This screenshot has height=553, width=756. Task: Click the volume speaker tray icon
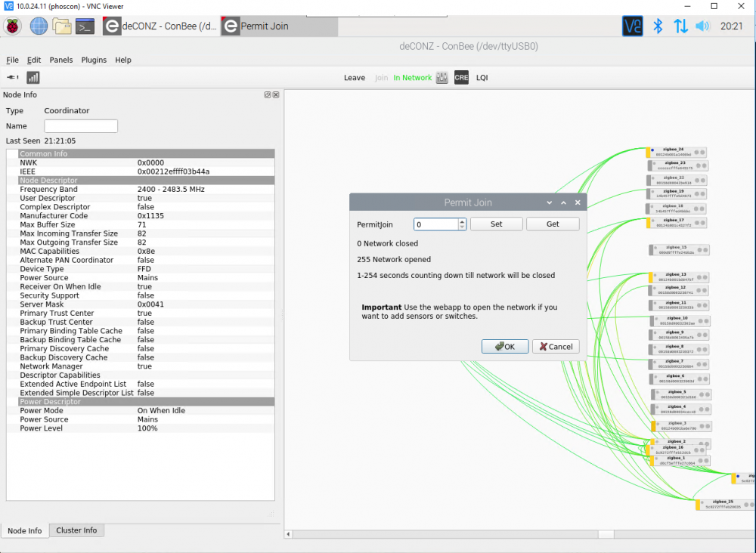click(702, 26)
